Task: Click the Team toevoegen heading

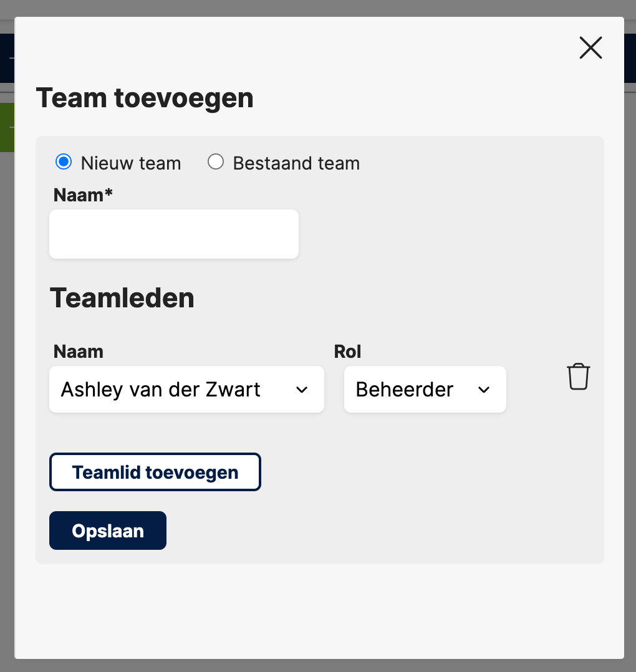Action: coord(145,98)
